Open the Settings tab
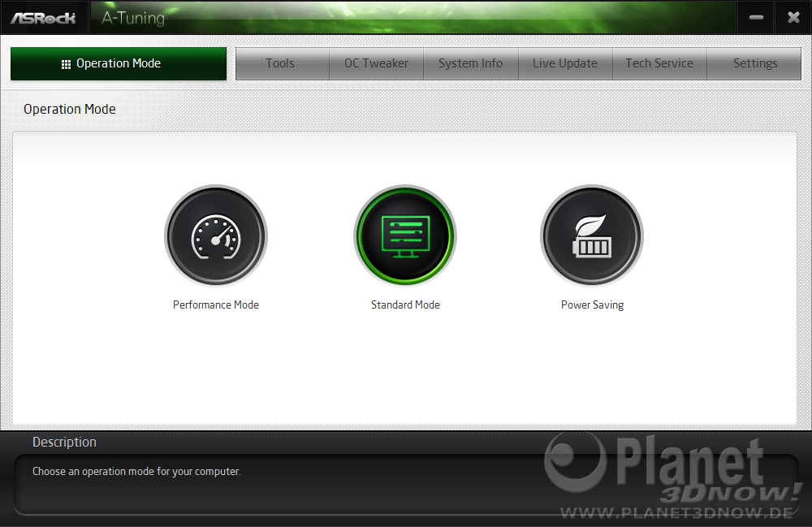Viewport: 812px width, 527px height. coord(754,63)
